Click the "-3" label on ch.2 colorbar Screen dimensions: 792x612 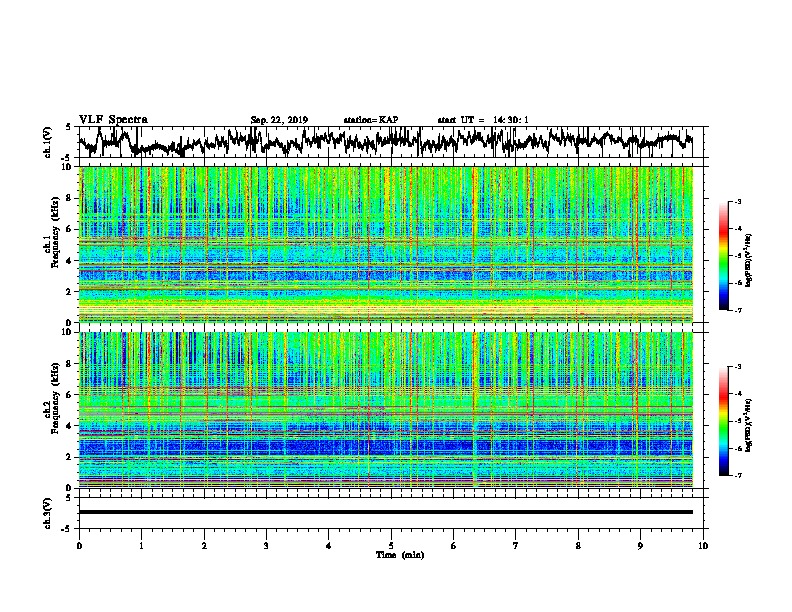pyautogui.click(x=738, y=367)
